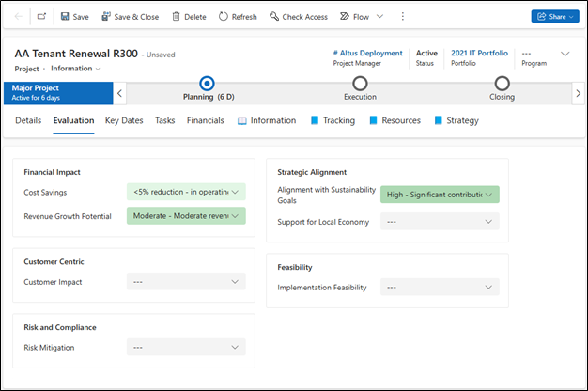The image size is (588, 391).
Task: Click the back arrow icon
Action: tap(18, 16)
